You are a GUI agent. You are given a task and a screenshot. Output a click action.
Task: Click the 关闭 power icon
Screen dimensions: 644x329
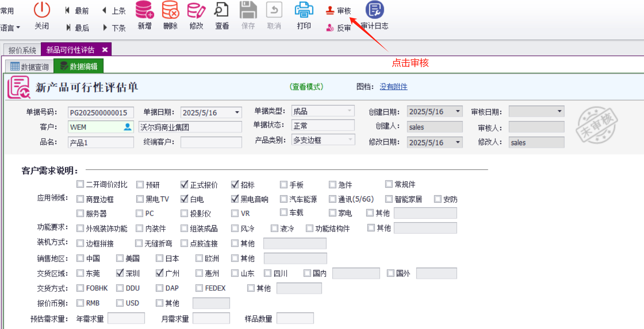(x=42, y=10)
